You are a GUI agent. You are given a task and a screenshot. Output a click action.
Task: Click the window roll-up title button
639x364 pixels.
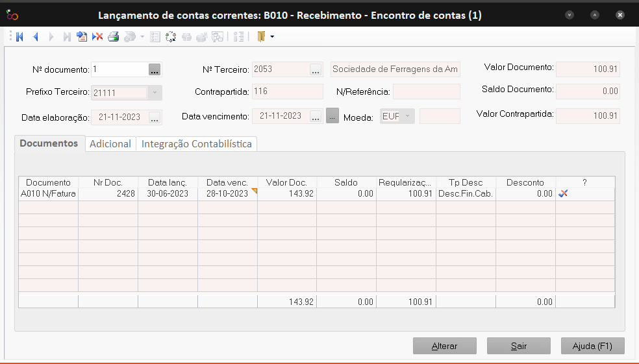(x=595, y=15)
